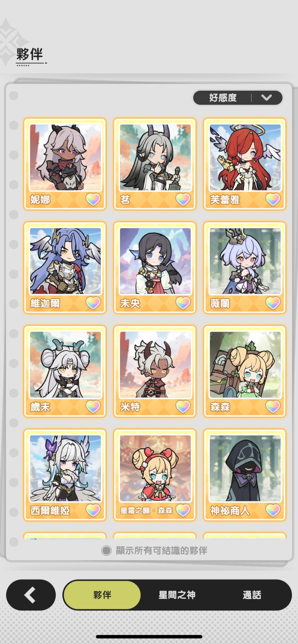Select the 星霜之願・森森 card
The image size is (298, 644).
click(155, 475)
